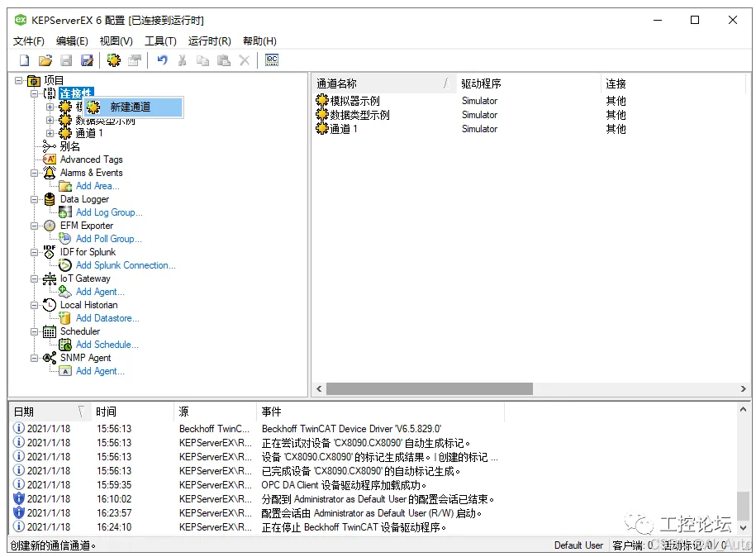The width and height of the screenshot is (756, 557).
Task: Click the New Channel gear toolbar icon
Action: point(114,60)
